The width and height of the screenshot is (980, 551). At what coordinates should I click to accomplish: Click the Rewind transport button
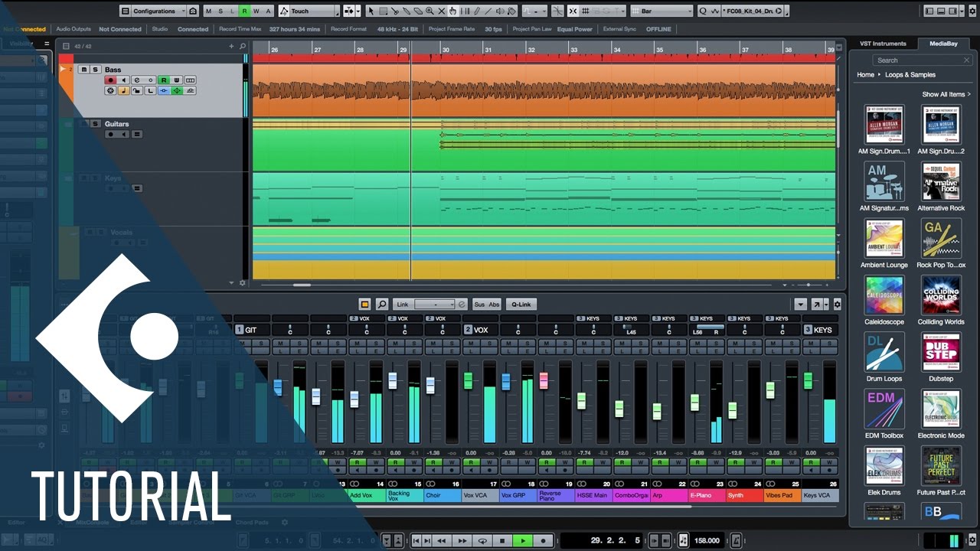point(442,540)
